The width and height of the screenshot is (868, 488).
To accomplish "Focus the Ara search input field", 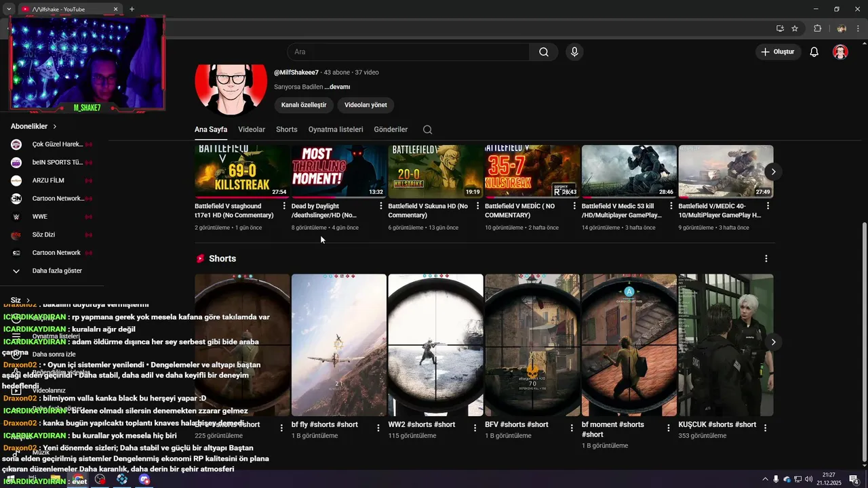I will 408,52.
